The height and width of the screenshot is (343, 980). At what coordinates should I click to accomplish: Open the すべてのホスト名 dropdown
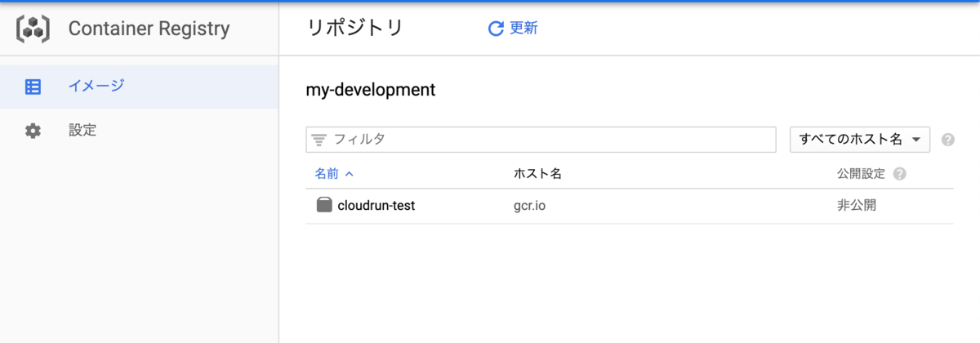coord(860,140)
